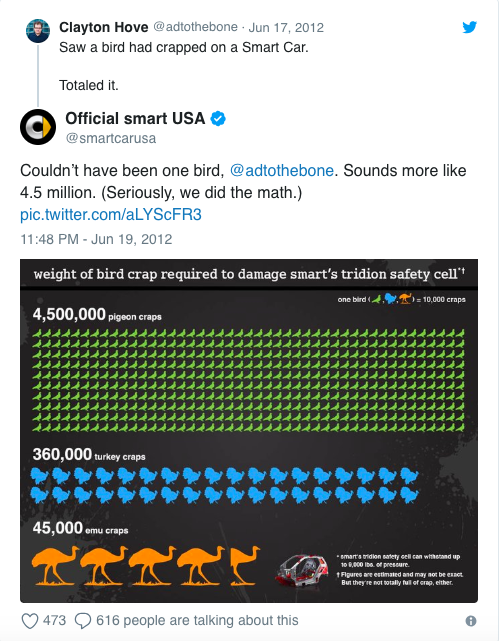Click the 11:48 PM - Jun 19, 2012 timestamp
Viewport: 499px width, 641px height.
click(96, 239)
